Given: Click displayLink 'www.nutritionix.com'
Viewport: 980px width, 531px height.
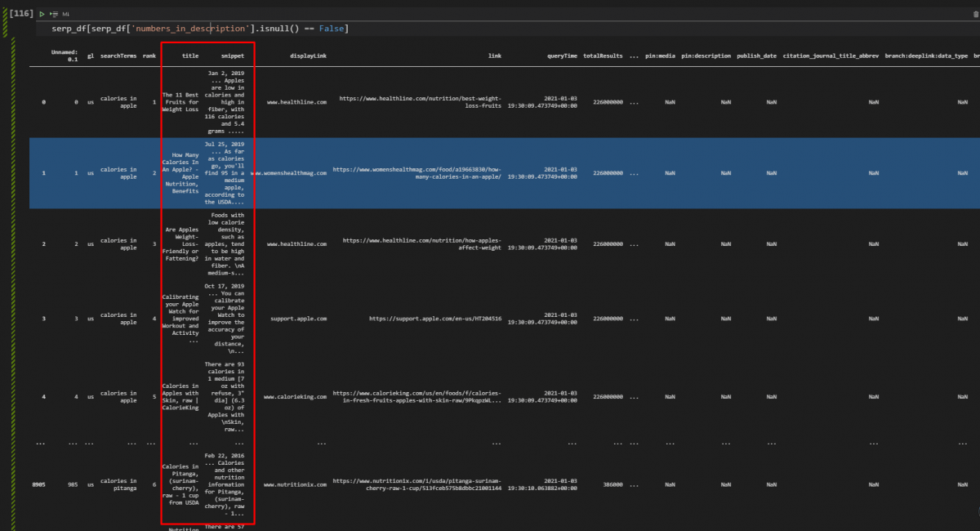Looking at the screenshot, I should pos(295,484).
